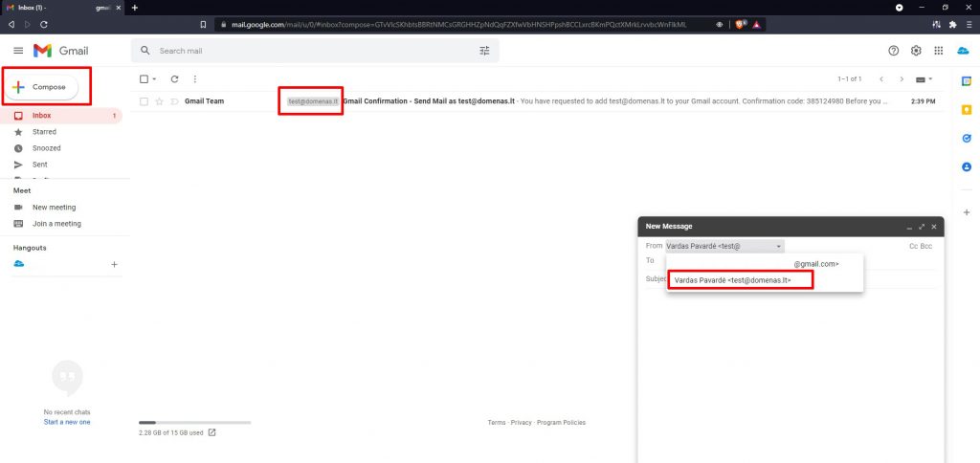Click the Gmail logo
980x463 pixels.
[60, 51]
